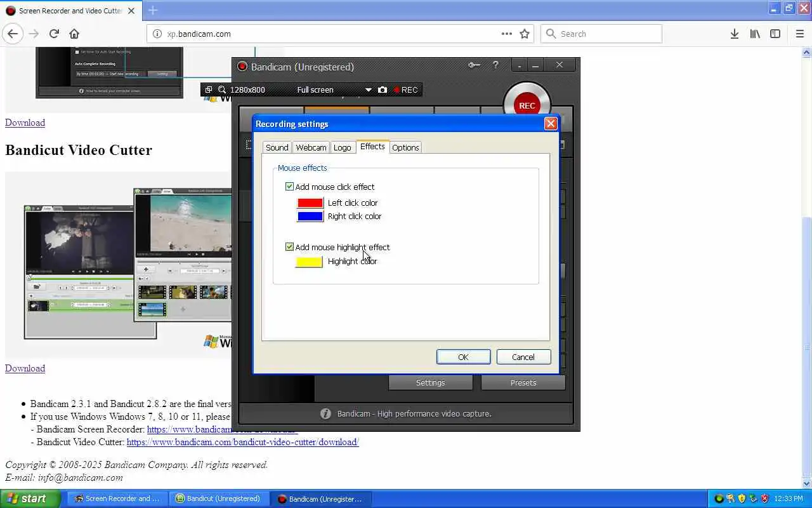
Task: Open the Bandicam register key icon
Action: tap(474, 65)
